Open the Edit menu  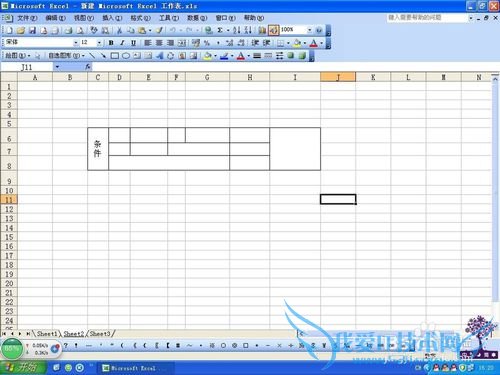55,18
